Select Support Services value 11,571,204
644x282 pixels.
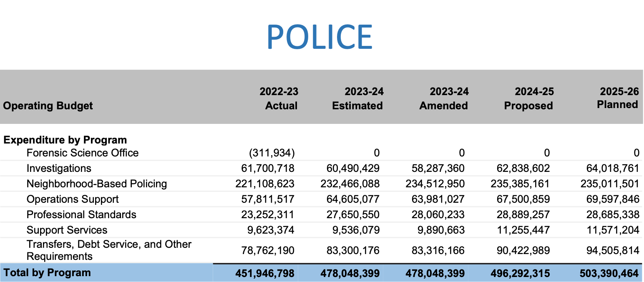pos(613,230)
